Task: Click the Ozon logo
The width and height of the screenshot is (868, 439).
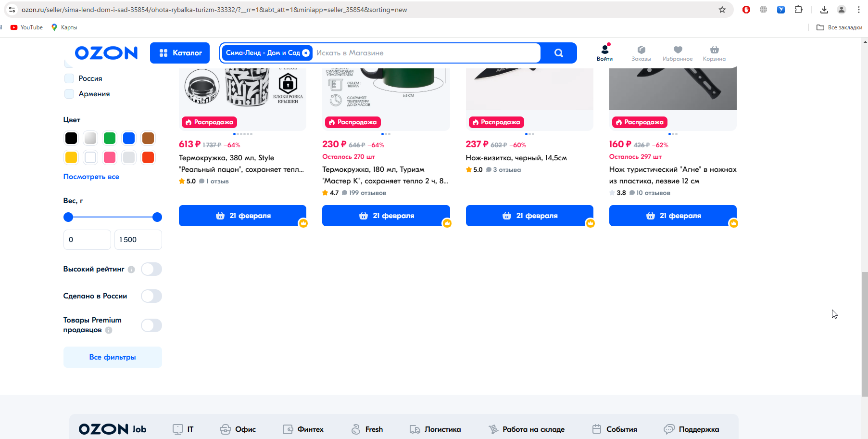Action: click(x=106, y=53)
